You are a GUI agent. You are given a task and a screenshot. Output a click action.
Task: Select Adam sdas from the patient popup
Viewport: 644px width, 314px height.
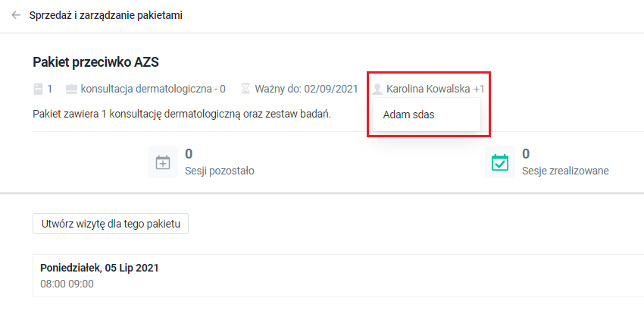point(409,115)
